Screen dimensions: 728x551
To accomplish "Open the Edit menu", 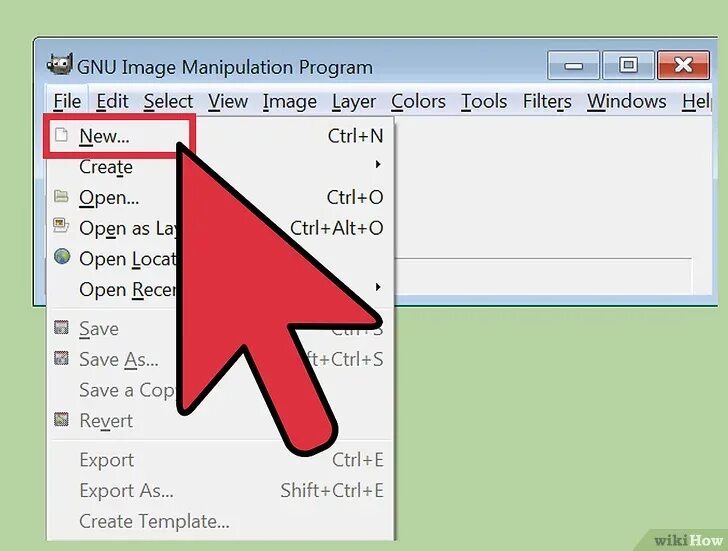I will click(x=112, y=101).
